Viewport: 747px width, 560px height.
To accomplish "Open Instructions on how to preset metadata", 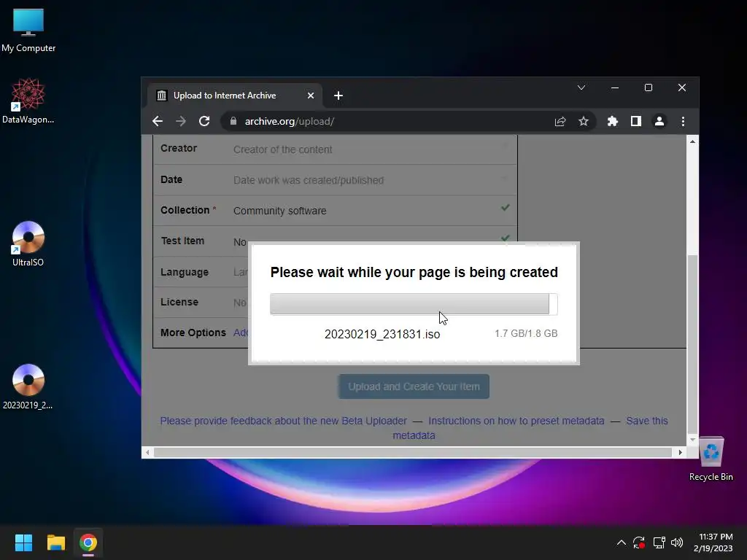I will click(516, 421).
